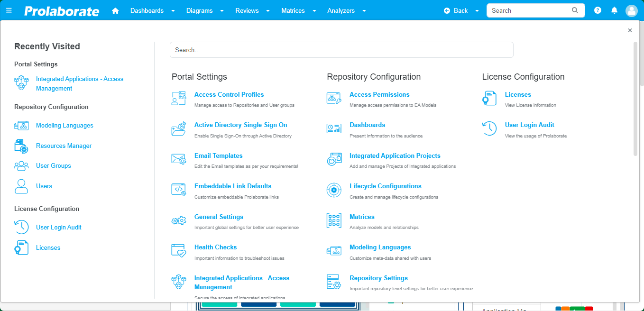Open the dropdown arrow next to Back

[477, 11]
